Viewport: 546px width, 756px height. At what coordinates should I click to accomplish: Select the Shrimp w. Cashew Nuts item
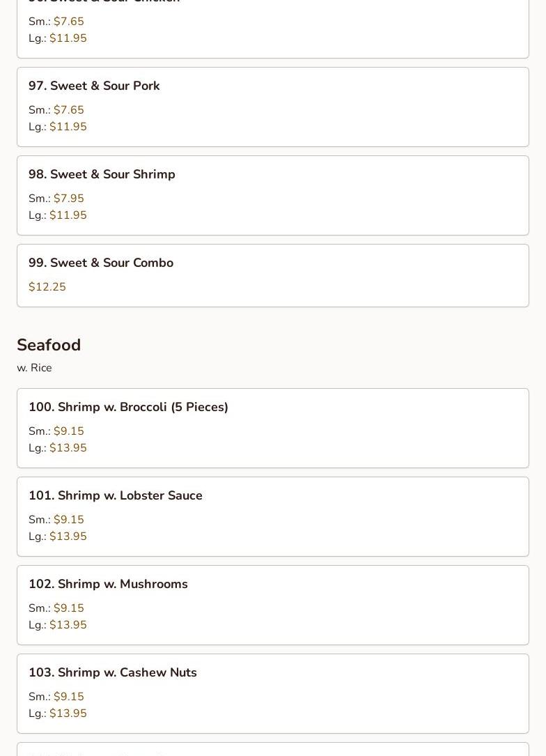click(x=113, y=672)
